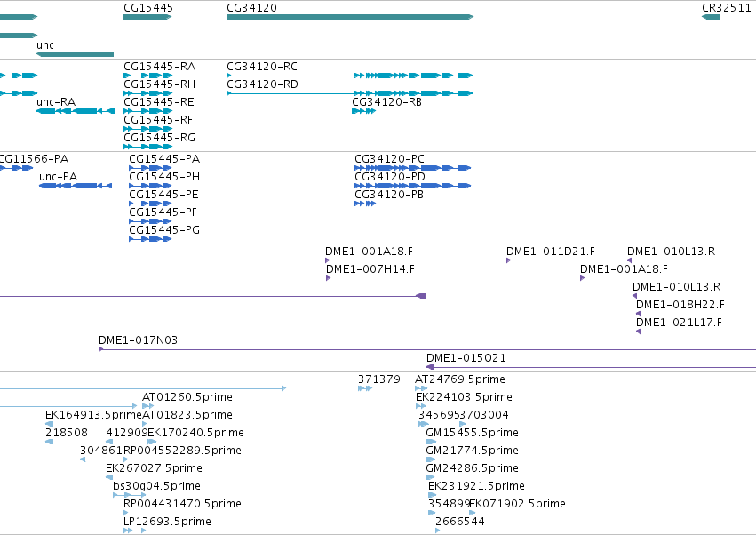This screenshot has height=535, width=756.
Task: Click the short CG34120-RB transcript label
Action: tap(386, 102)
